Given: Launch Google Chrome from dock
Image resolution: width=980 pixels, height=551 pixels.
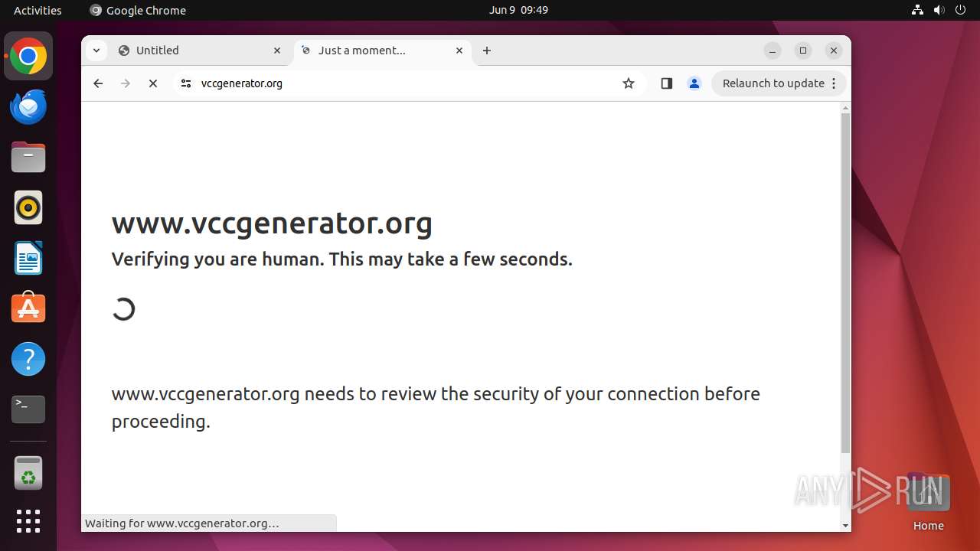Looking at the screenshot, I should click(28, 57).
